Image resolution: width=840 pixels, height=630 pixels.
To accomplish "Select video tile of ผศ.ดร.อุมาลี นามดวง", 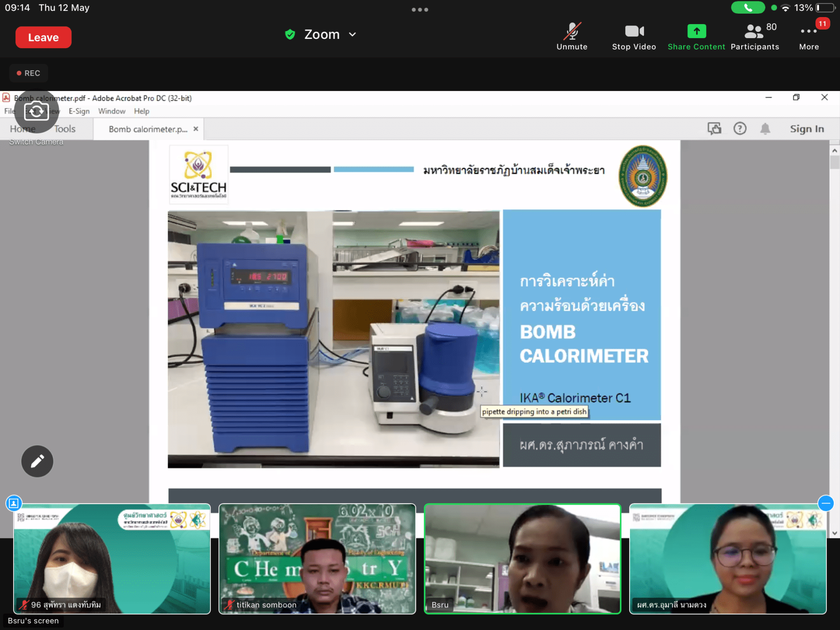I will coord(728,559).
